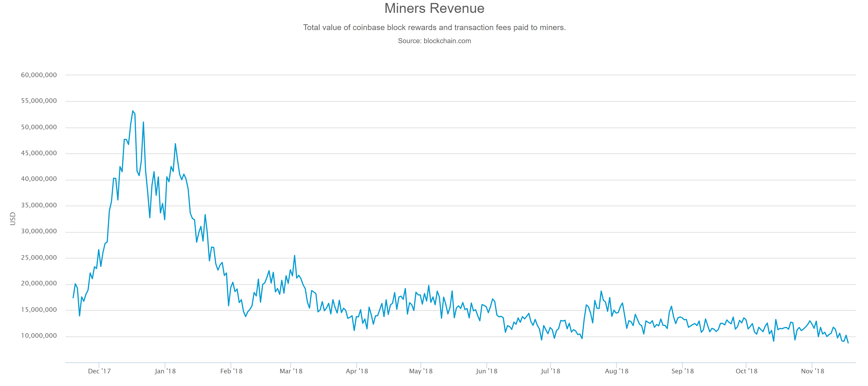The height and width of the screenshot is (386, 868).
Task: Click the 30,000,000 y-axis label
Action: coord(39,231)
